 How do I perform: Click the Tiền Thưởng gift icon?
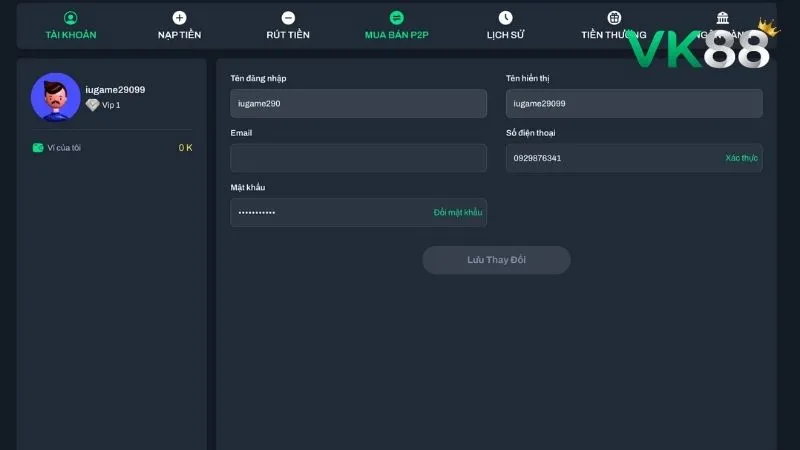click(614, 18)
